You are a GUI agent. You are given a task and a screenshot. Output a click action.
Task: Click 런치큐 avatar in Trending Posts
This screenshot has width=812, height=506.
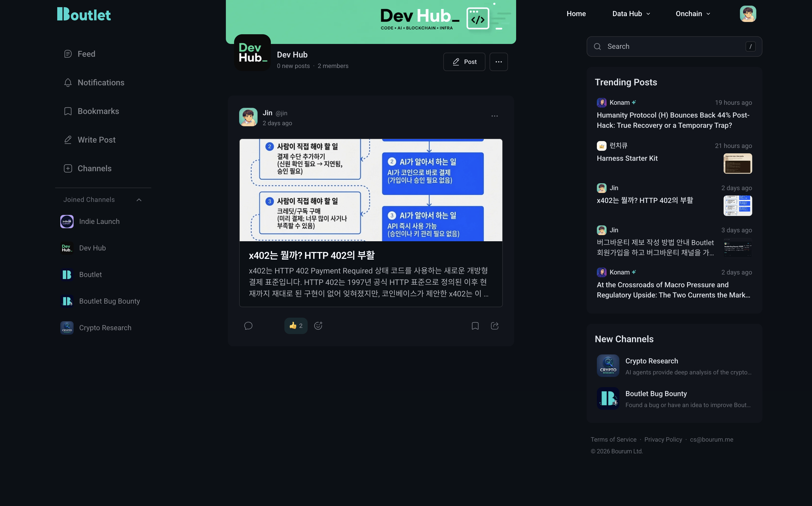pos(601,146)
